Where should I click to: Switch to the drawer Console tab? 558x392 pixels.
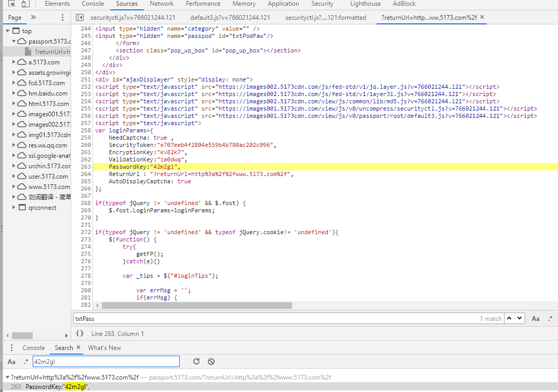click(x=33, y=347)
